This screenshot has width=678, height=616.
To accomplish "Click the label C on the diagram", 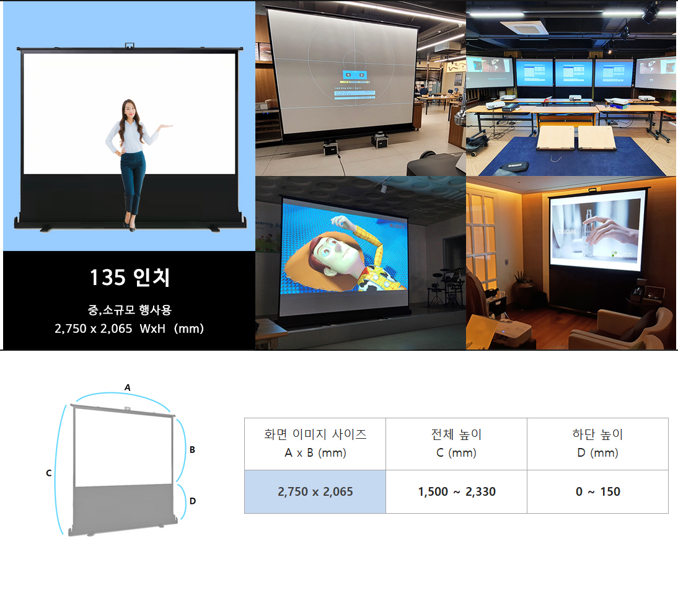I will [x=48, y=473].
